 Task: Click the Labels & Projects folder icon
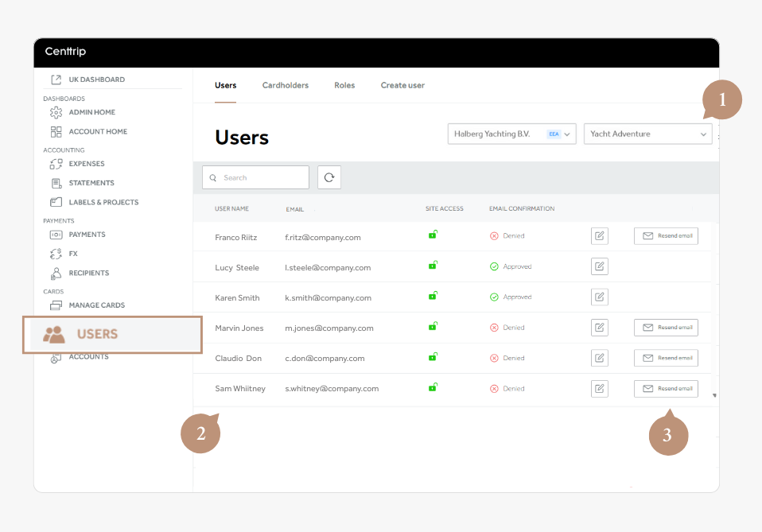(56, 202)
